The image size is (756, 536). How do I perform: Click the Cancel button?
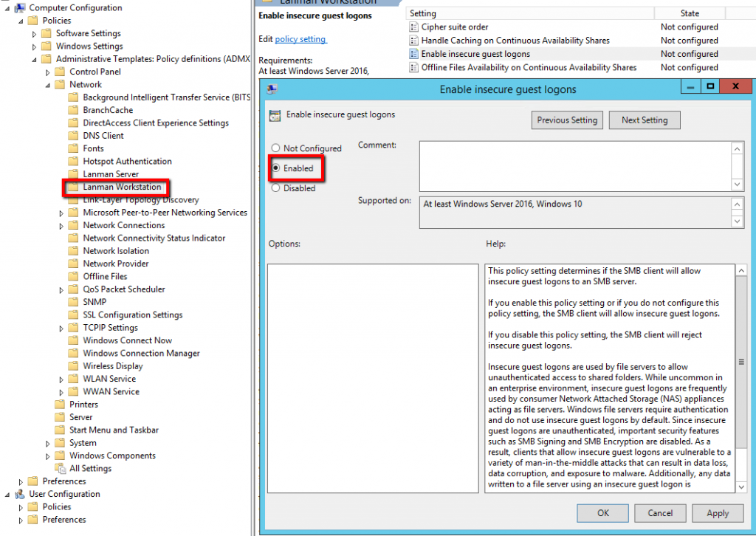pyautogui.click(x=660, y=513)
